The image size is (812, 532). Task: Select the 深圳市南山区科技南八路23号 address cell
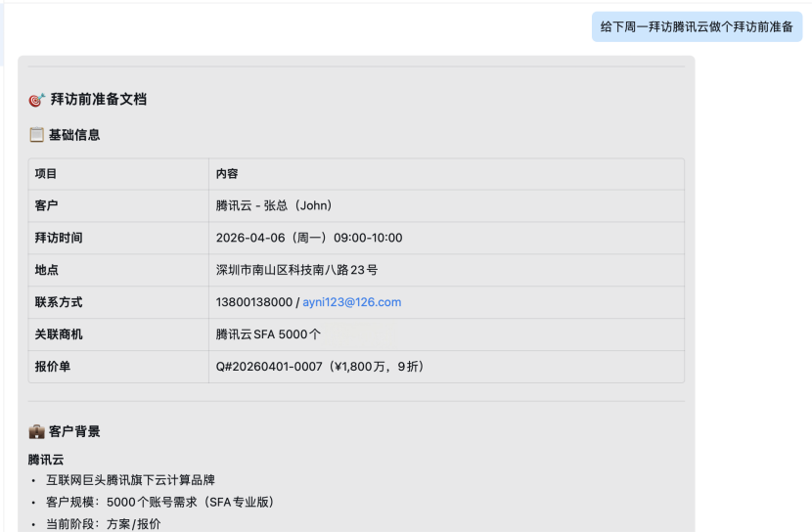click(x=296, y=270)
